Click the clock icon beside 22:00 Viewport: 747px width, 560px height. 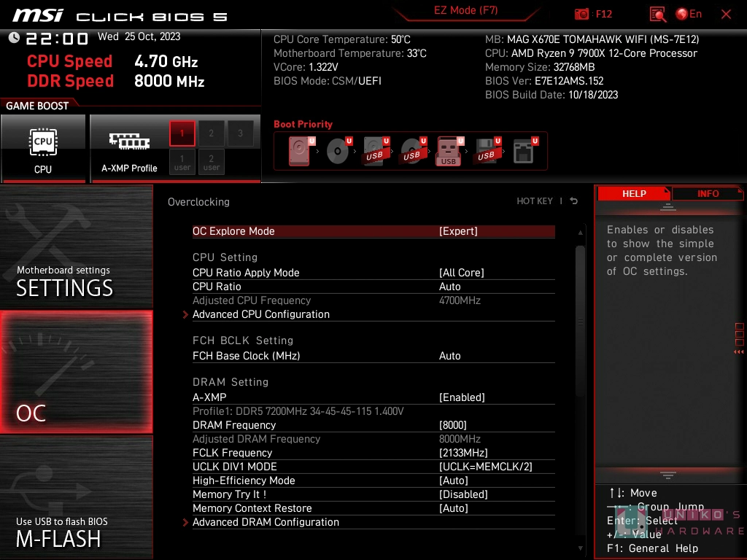point(15,38)
